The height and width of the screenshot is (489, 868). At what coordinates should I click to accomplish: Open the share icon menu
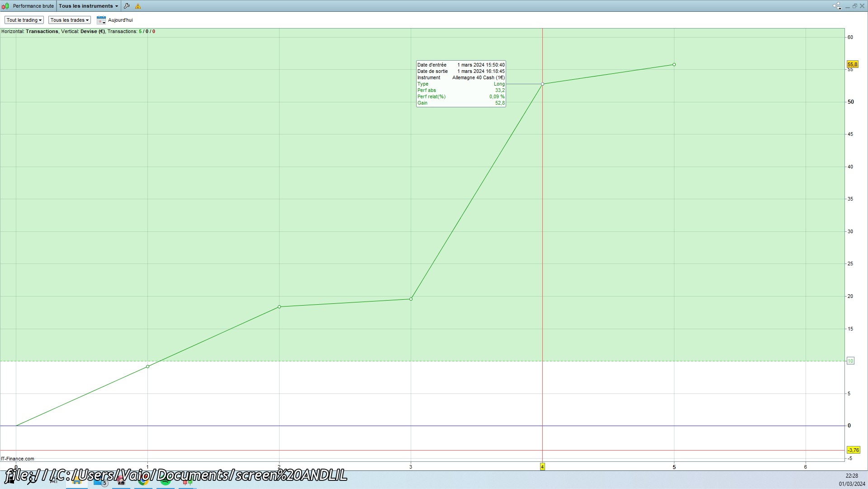[837, 6]
